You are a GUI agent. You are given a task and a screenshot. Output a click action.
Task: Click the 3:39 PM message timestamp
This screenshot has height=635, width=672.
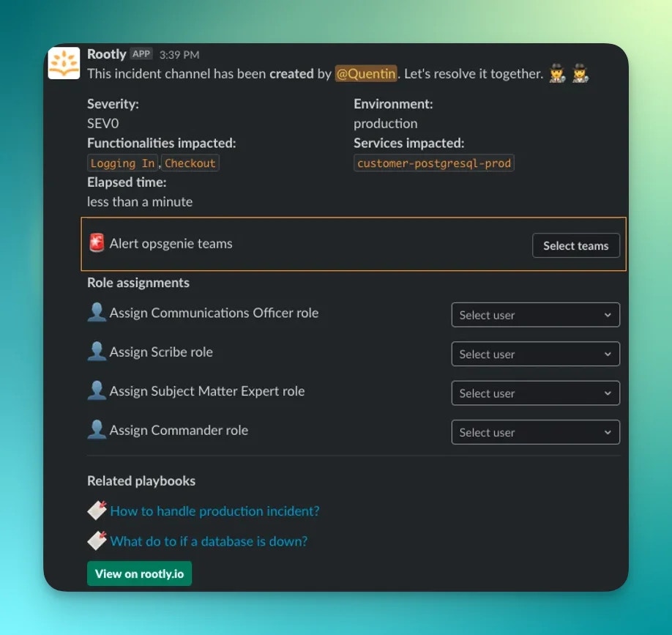[x=179, y=55]
